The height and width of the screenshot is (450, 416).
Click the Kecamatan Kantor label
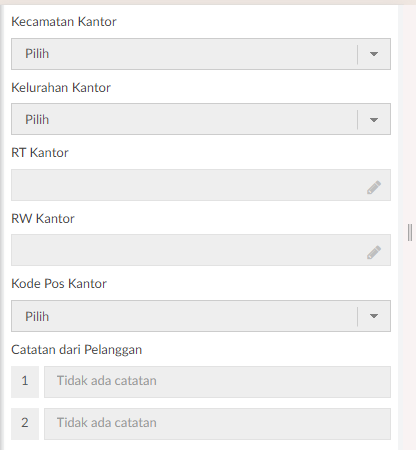tap(64, 22)
